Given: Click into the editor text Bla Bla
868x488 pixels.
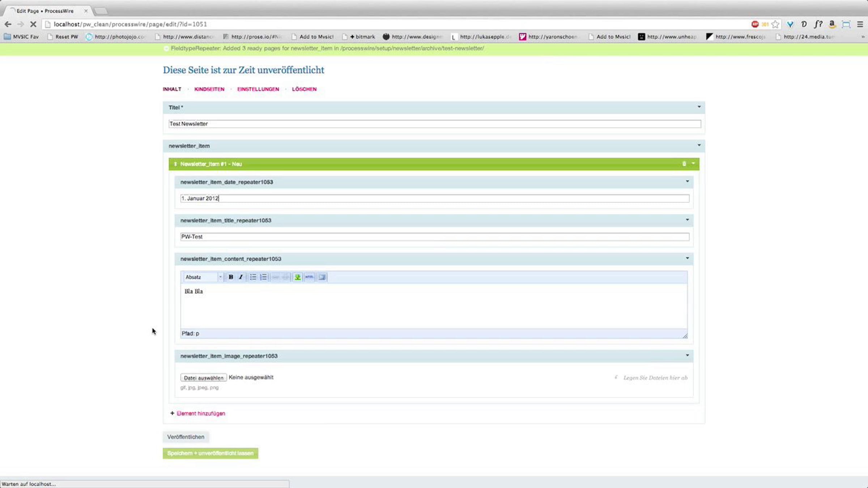Looking at the screenshot, I should click(x=194, y=291).
